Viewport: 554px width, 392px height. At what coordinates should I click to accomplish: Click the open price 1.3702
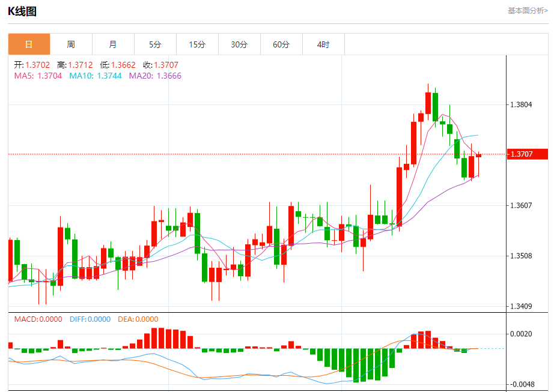(37, 65)
